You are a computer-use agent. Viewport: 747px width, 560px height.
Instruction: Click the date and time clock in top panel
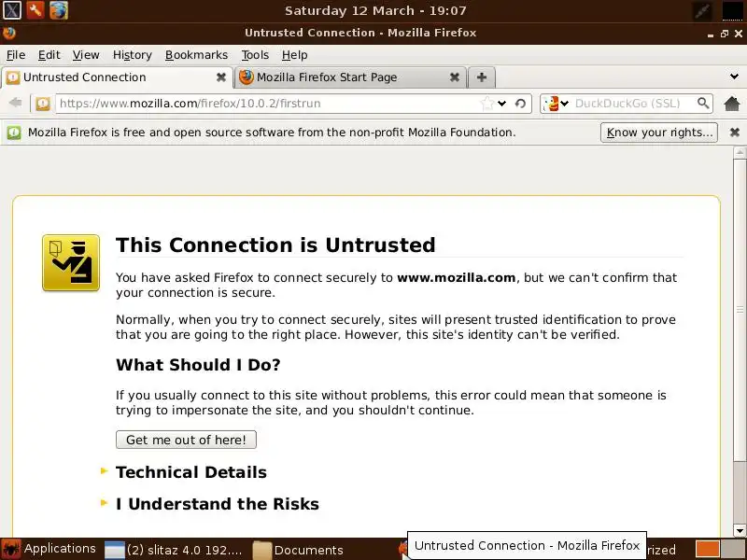click(375, 10)
